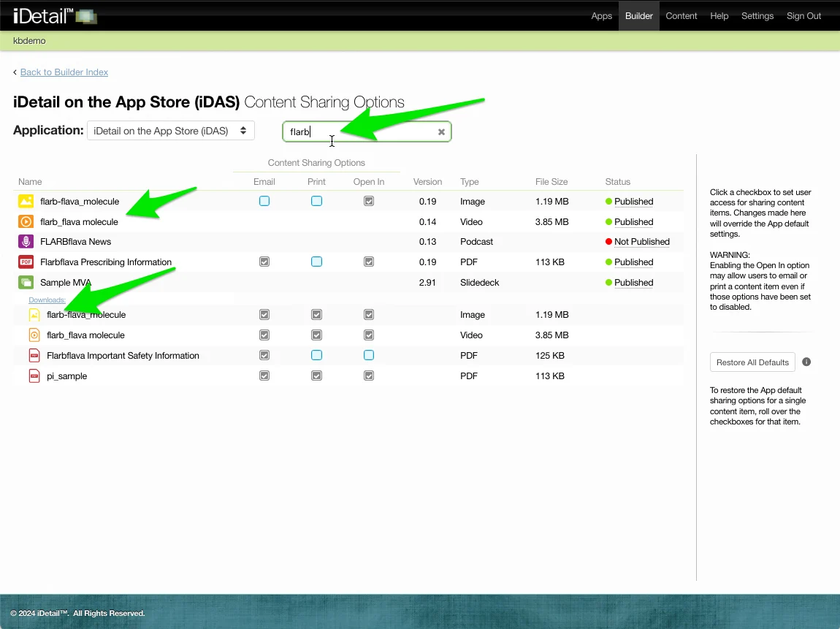Image resolution: width=840 pixels, height=629 pixels.
Task: Click the video file icon in Downloads list
Action: click(34, 335)
